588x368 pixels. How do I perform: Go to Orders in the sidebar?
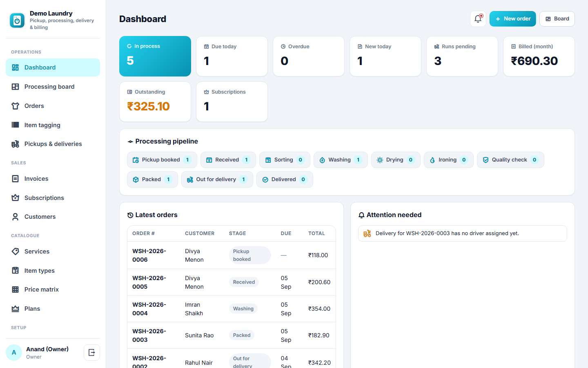pyautogui.click(x=53, y=106)
